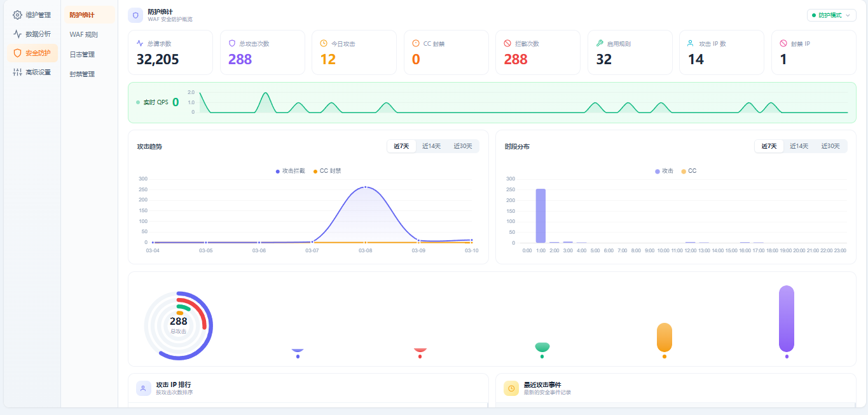The image size is (868, 415).
Task: Click the 1:00 bar in 时段分布 chart
Action: click(541, 215)
